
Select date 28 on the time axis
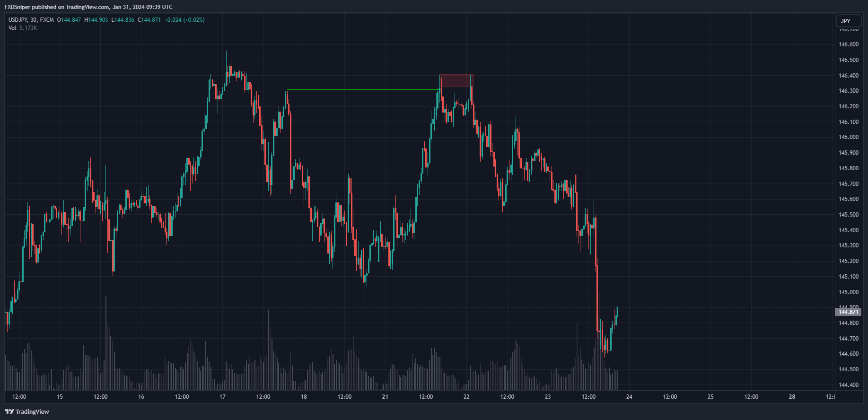click(x=792, y=397)
